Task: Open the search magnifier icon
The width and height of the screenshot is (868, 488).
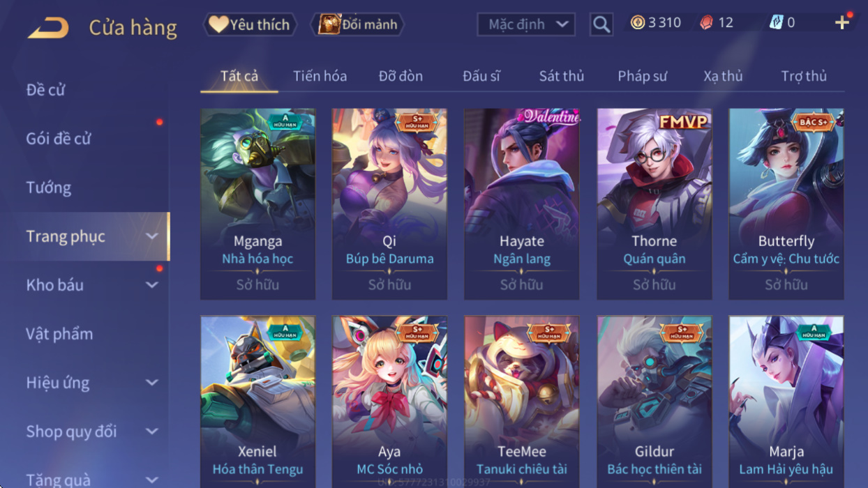Action: [x=601, y=24]
